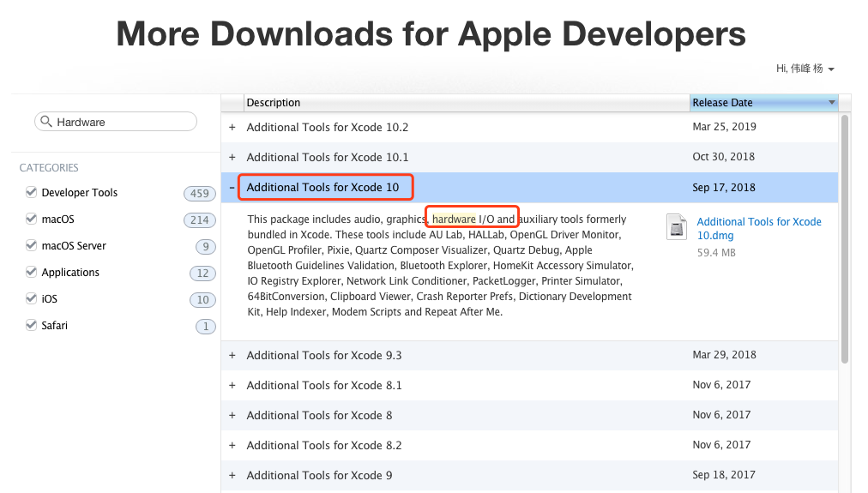Click the Developer Tools category label
The height and width of the screenshot is (493, 868).
80,193
